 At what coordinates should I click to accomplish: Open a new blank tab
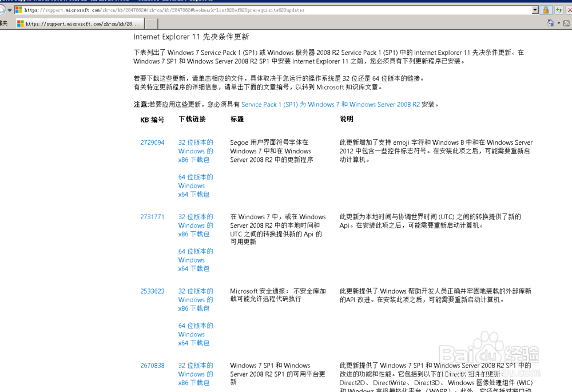click(152, 23)
